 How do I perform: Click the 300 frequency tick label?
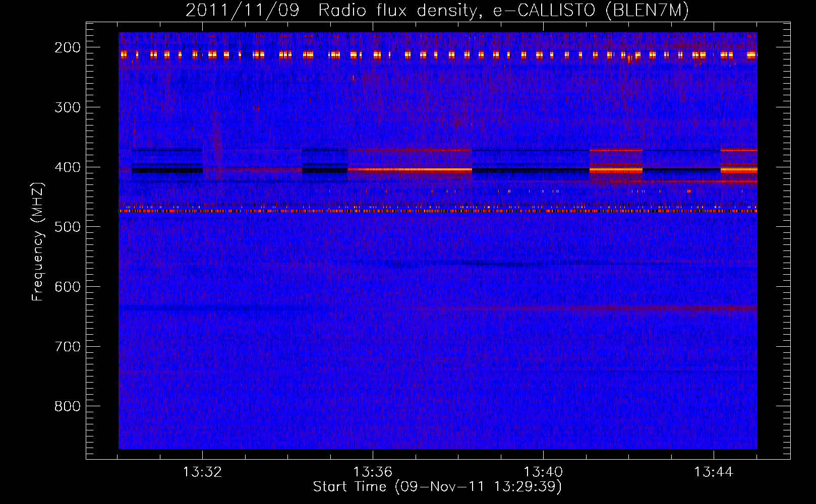click(x=67, y=107)
